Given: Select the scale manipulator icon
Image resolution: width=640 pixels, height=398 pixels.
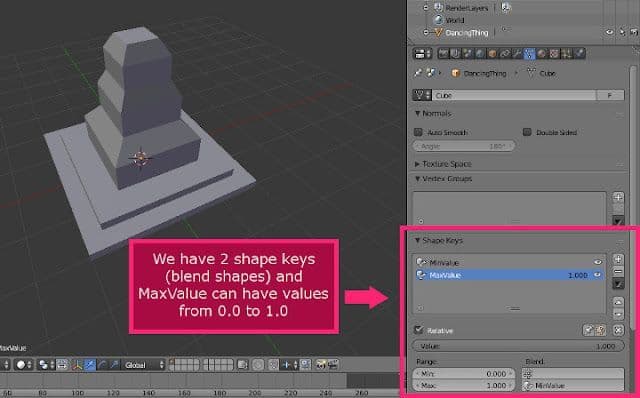Looking at the screenshot, I should (115, 365).
